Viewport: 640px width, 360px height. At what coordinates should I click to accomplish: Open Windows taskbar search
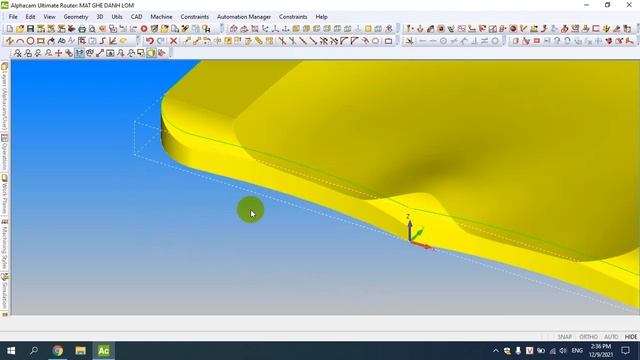pos(34,351)
